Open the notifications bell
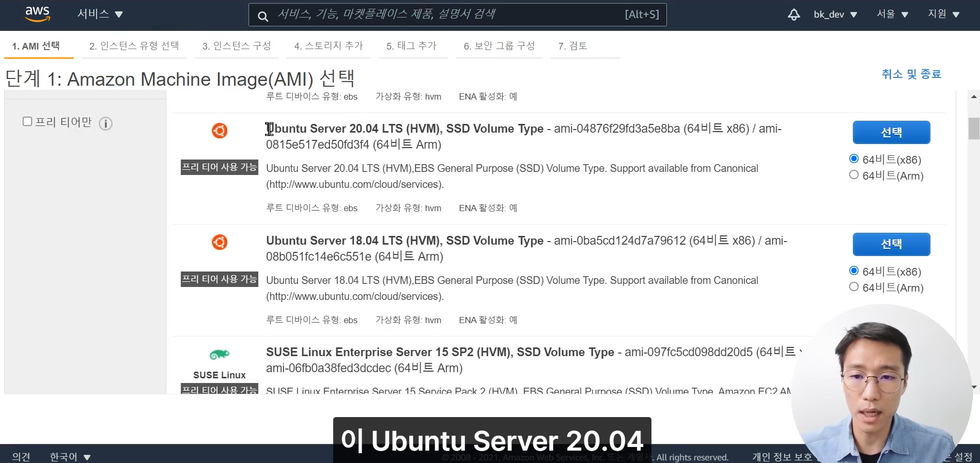Viewport: 980px width, 463px height. point(794,14)
